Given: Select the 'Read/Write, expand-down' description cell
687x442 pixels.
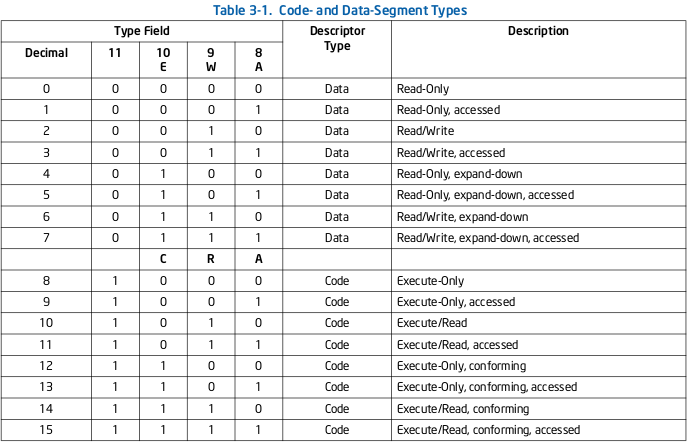Looking at the screenshot, I should (462, 217).
